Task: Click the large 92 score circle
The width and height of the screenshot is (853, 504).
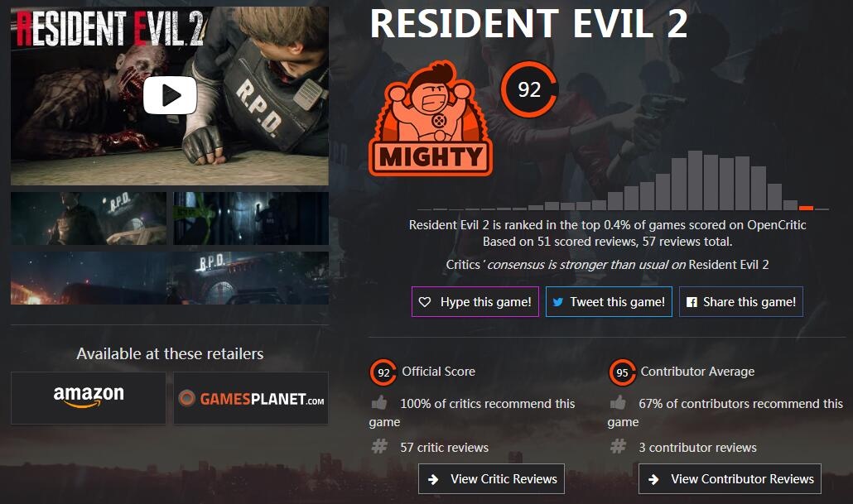Action: [528, 89]
